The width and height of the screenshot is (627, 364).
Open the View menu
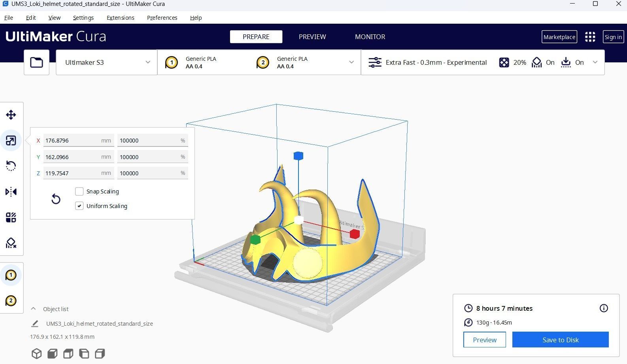click(54, 18)
